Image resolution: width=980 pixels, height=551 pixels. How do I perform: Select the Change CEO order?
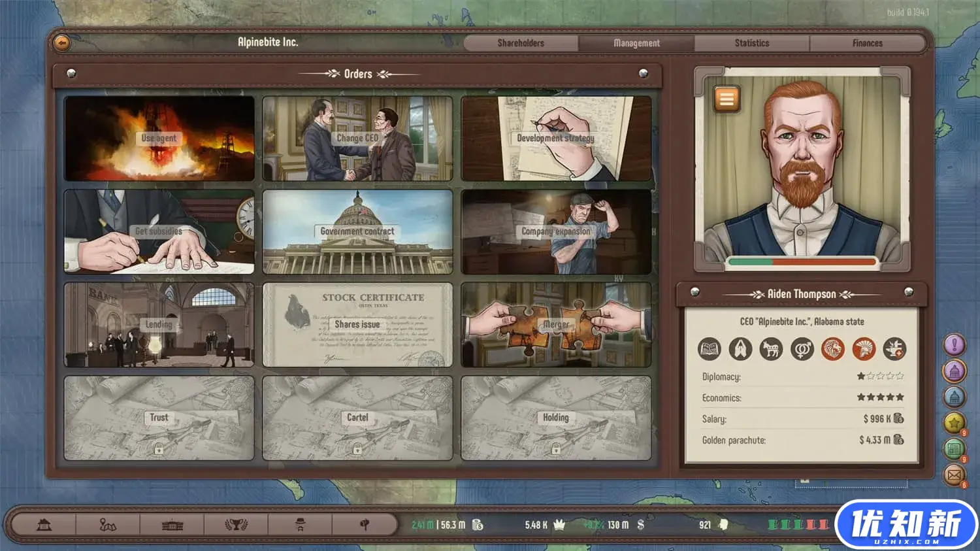point(357,139)
